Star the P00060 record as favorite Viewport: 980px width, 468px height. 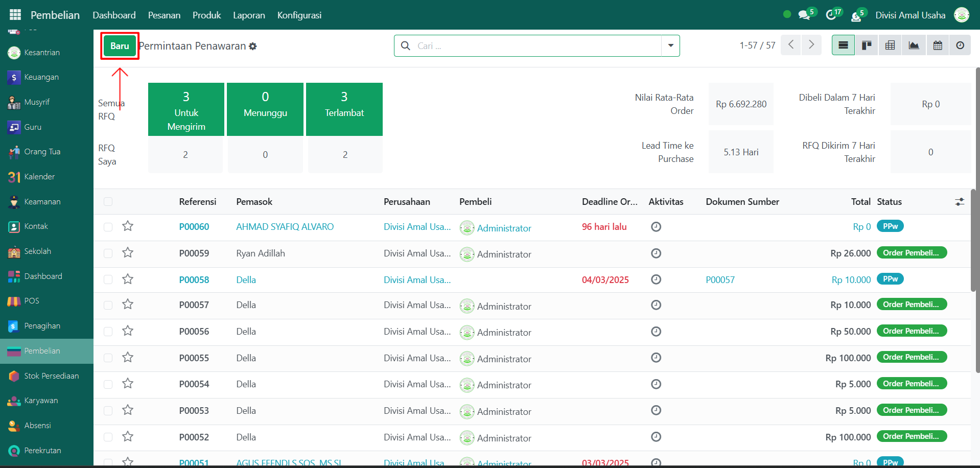pyautogui.click(x=128, y=226)
